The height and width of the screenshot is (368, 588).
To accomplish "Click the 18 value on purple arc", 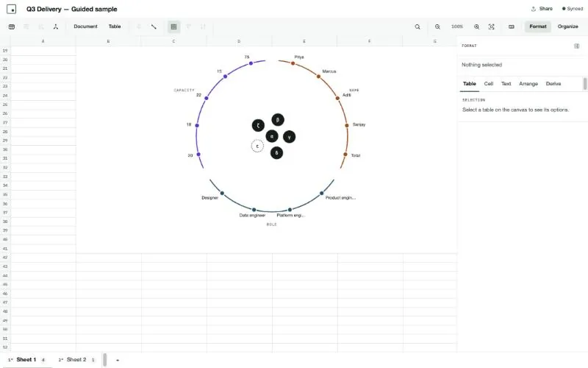I will tap(189, 124).
